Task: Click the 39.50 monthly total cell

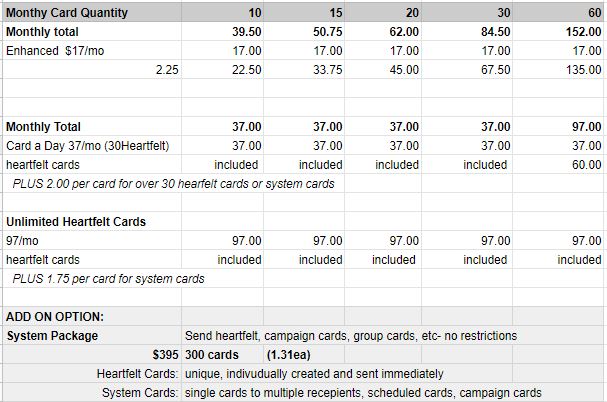Action: tap(223, 31)
